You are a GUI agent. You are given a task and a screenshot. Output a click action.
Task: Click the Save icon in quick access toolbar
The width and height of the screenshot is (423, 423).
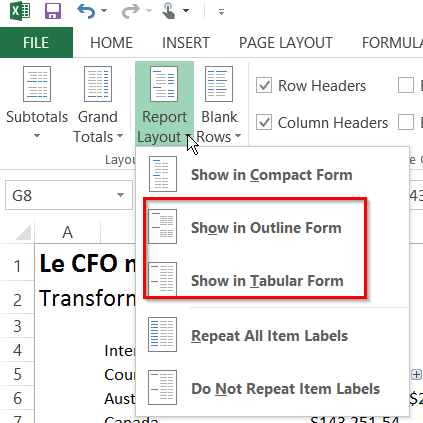(x=53, y=11)
